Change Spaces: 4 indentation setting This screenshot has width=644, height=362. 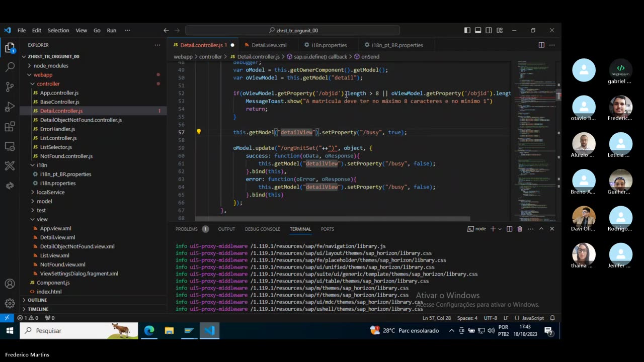[x=467, y=318]
